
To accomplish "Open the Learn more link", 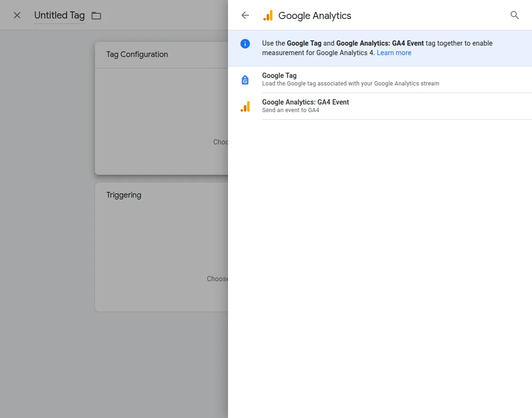I will (394, 52).
